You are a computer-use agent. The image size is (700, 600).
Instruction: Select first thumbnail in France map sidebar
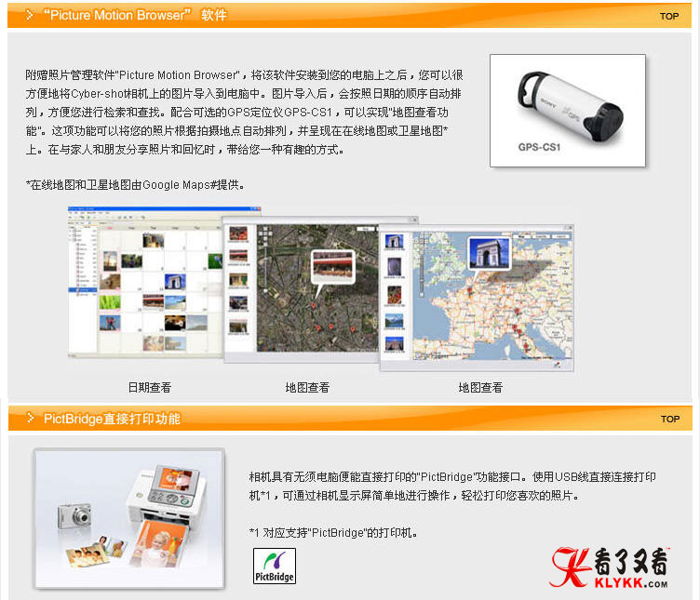tap(394, 242)
